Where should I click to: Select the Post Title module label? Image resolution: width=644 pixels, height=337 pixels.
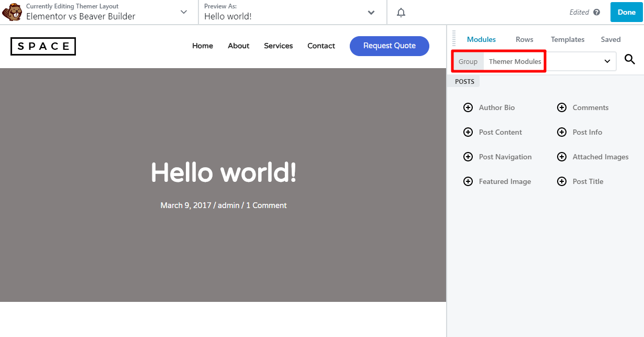coord(588,181)
